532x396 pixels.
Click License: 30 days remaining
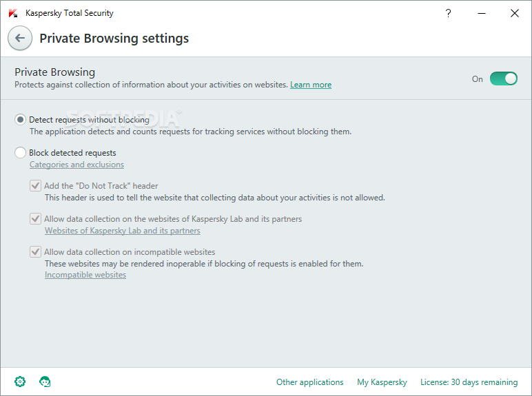[469, 382]
